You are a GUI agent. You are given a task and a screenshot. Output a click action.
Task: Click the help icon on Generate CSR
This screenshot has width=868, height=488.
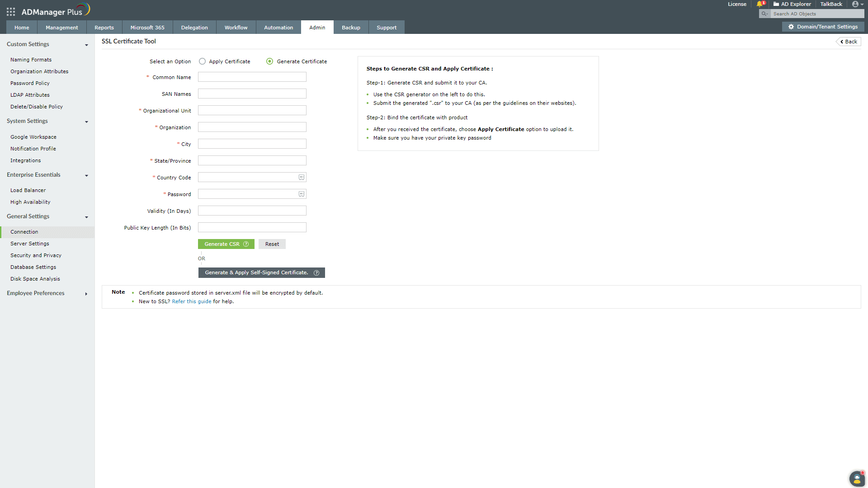[246, 244]
